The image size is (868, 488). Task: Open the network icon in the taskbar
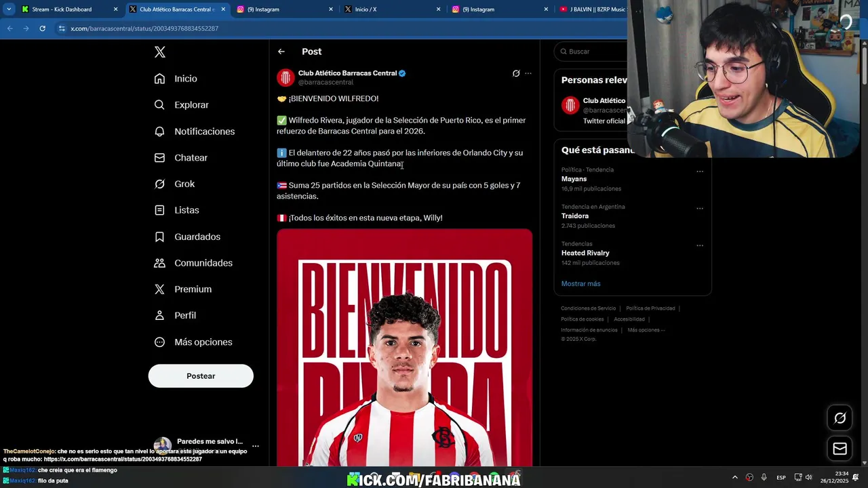pyautogui.click(x=798, y=477)
